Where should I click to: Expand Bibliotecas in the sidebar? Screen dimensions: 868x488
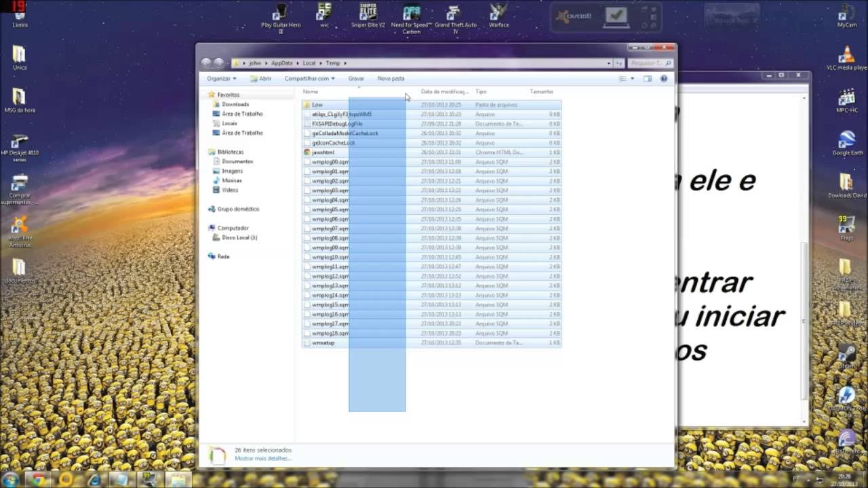click(x=230, y=152)
